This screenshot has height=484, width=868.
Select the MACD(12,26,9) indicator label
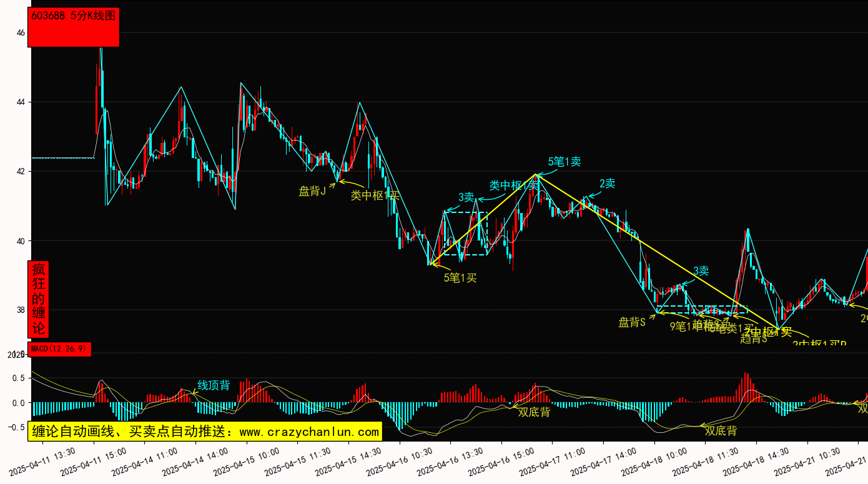point(60,348)
